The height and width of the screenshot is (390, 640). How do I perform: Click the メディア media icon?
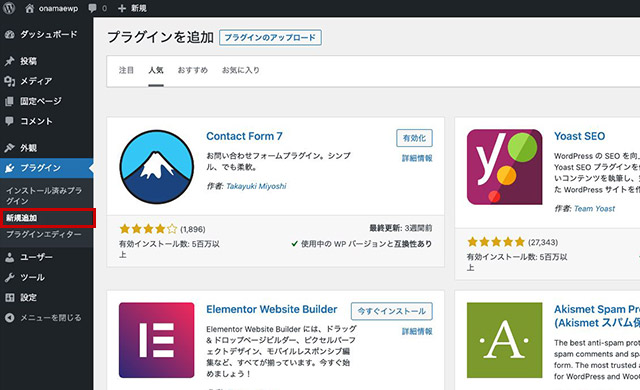(x=9, y=81)
